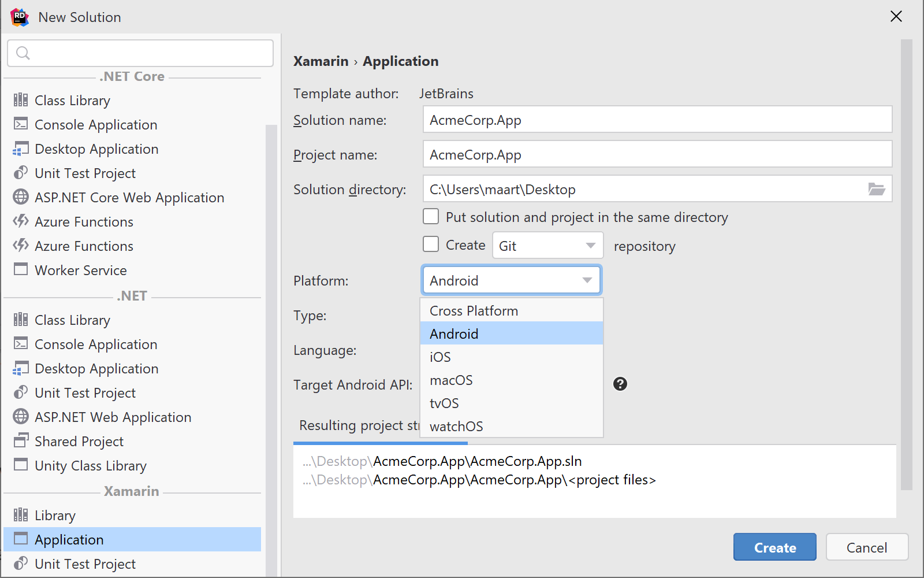Select ASP.NET Web Application template

[132, 417]
